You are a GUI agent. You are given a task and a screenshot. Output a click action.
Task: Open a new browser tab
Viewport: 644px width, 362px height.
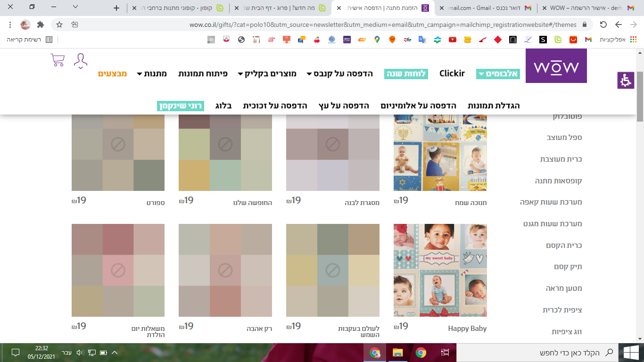(x=117, y=8)
